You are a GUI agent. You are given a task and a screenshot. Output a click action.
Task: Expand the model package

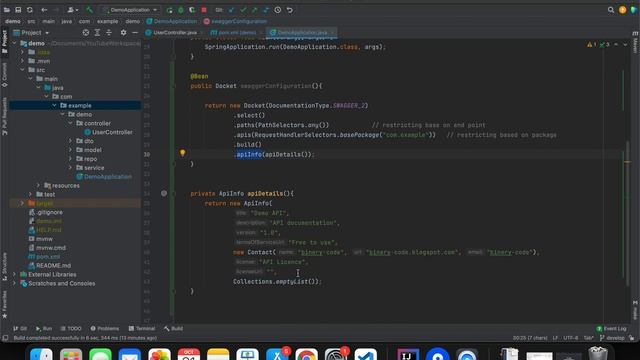coord(70,150)
